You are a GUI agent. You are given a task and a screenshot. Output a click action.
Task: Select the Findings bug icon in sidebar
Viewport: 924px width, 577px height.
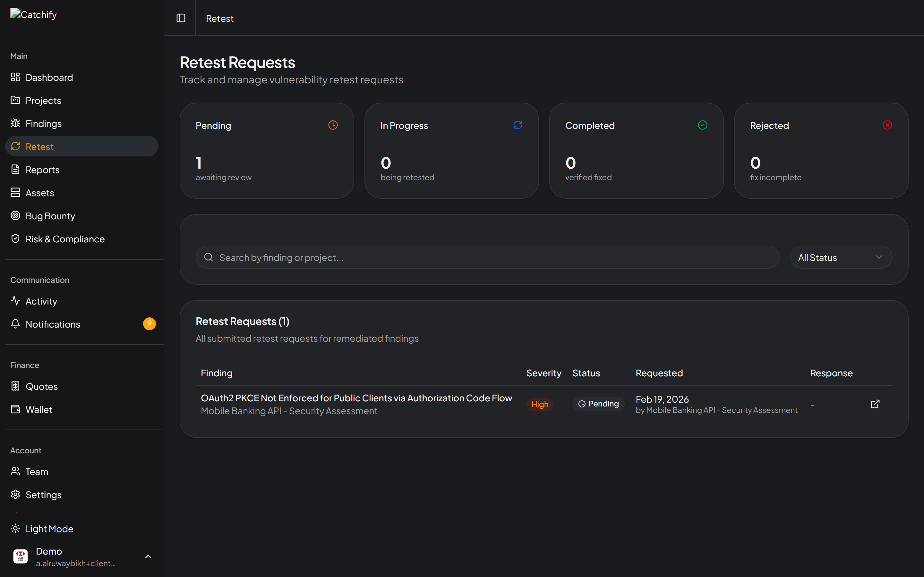pyautogui.click(x=16, y=123)
